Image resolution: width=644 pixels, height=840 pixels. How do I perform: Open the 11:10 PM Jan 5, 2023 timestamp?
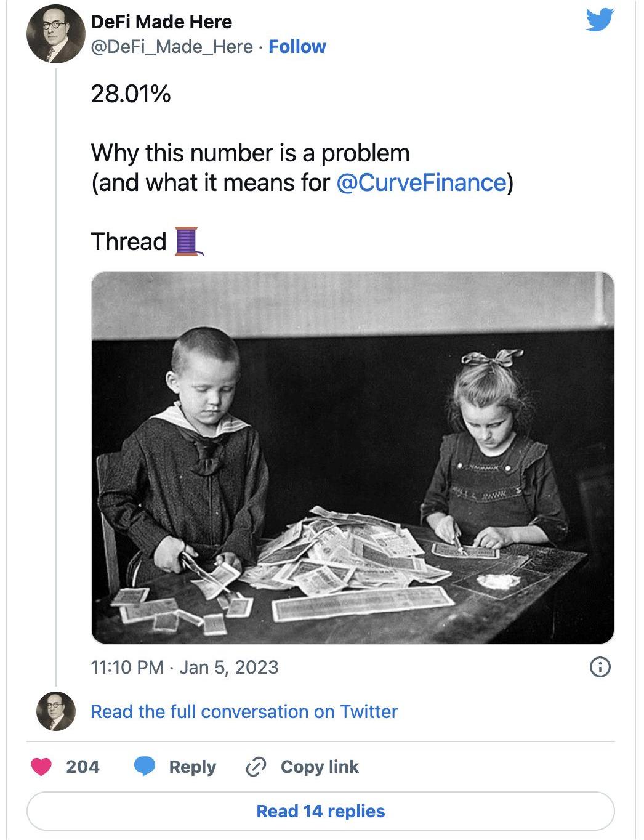pos(184,668)
